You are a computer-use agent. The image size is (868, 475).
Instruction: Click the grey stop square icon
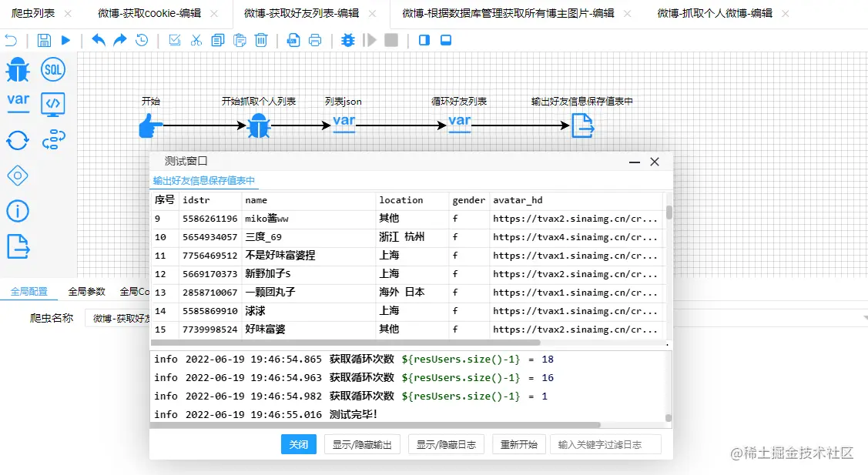point(391,40)
